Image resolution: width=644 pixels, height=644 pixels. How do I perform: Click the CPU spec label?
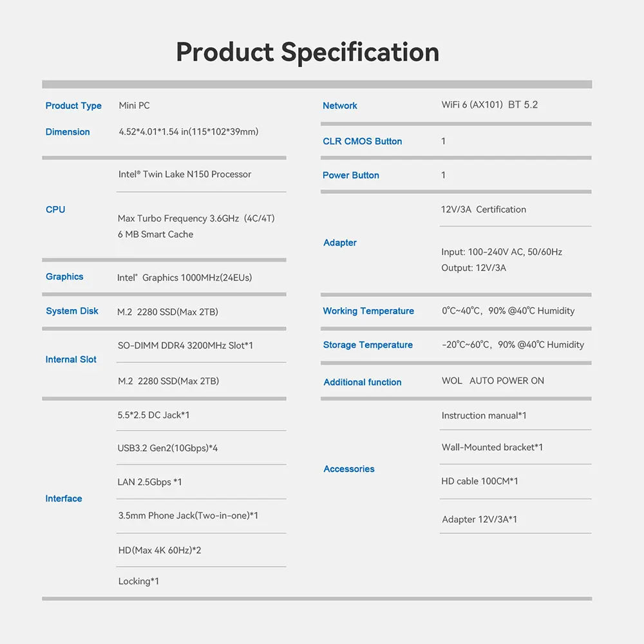(55, 209)
